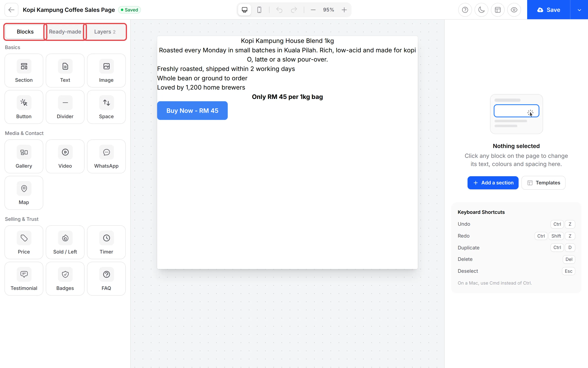588x368 pixels.
Task: Add a Price block
Action: pos(24,242)
